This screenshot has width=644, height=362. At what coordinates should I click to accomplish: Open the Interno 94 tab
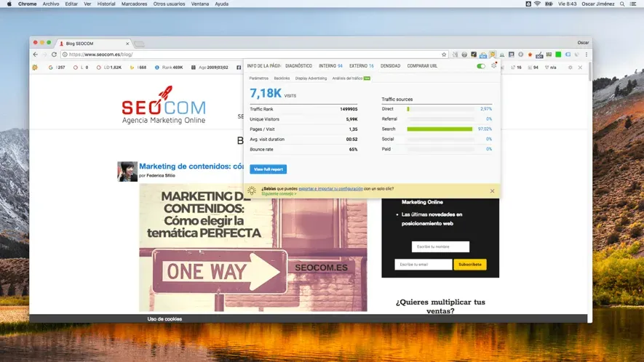pos(330,65)
